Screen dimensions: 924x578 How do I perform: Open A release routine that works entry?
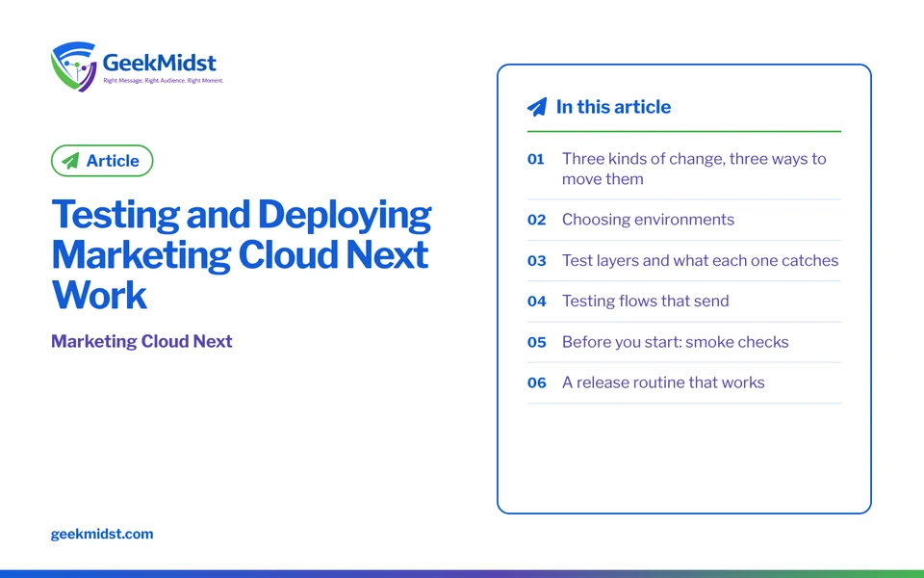(684, 382)
